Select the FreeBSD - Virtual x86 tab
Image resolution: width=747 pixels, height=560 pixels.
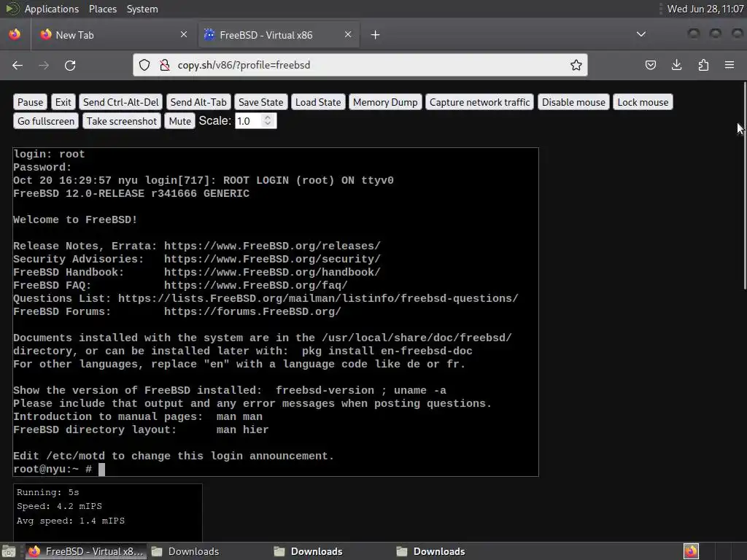tap(279, 35)
